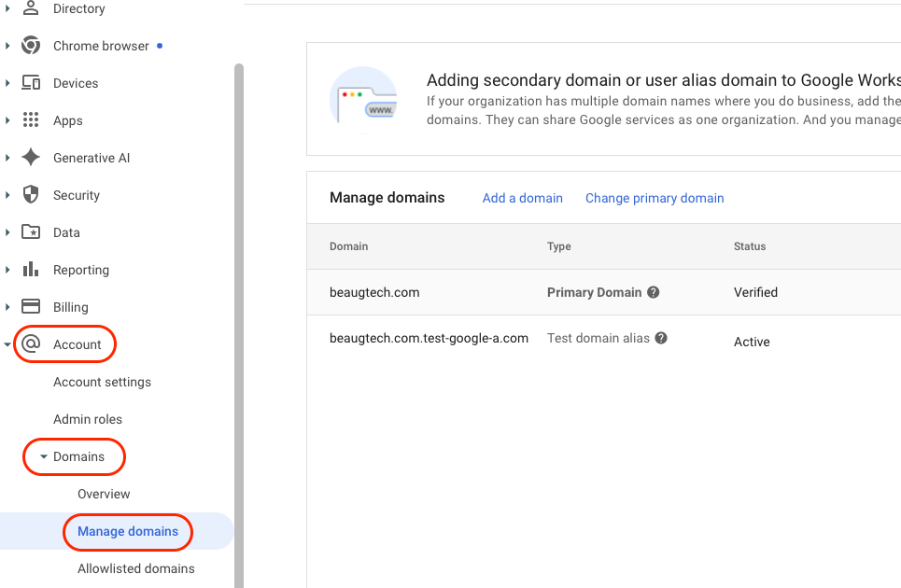Click the Reporting bar chart icon
Screen dimensions: 901x588
coord(31,270)
